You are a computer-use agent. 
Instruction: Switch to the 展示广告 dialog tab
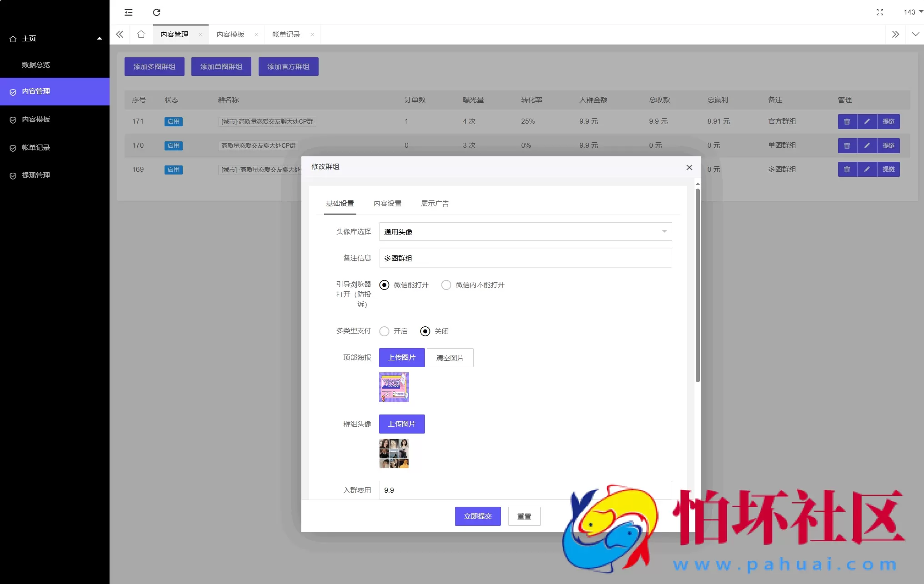(x=435, y=204)
